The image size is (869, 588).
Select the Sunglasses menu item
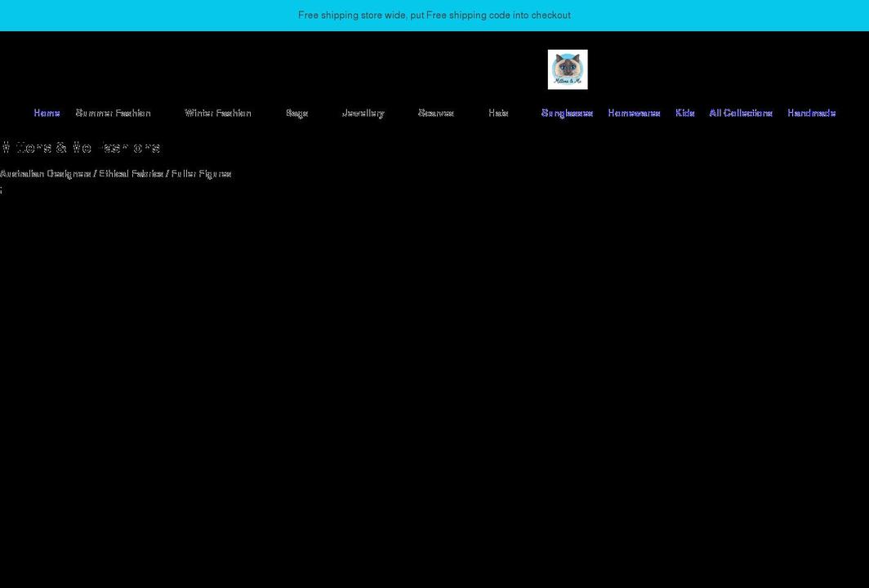tap(568, 113)
